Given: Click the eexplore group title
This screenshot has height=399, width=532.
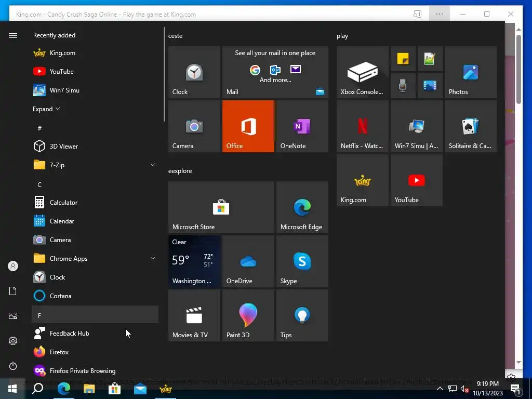Looking at the screenshot, I should pyautogui.click(x=180, y=171).
